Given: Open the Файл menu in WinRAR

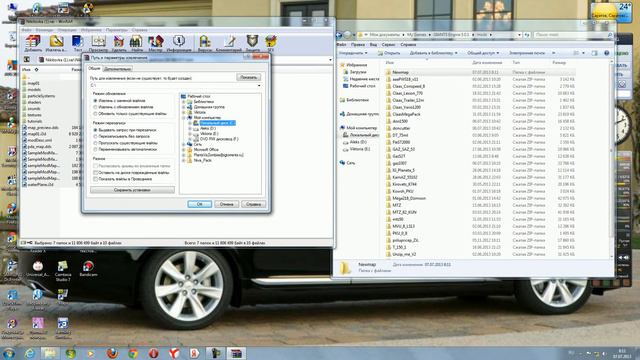Looking at the screenshot, I should click(x=27, y=30).
